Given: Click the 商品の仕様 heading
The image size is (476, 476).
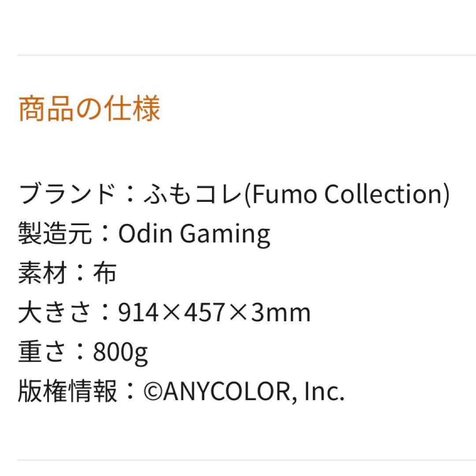Looking at the screenshot, I should click(89, 109).
